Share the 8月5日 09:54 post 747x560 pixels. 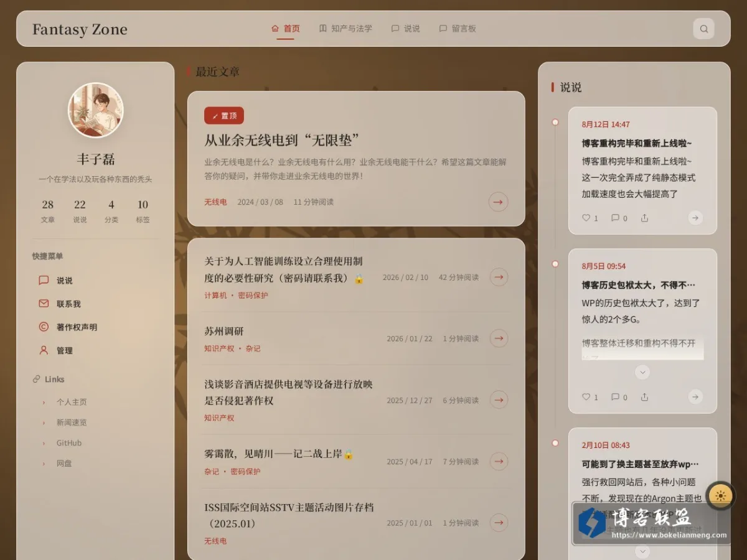pos(644,397)
